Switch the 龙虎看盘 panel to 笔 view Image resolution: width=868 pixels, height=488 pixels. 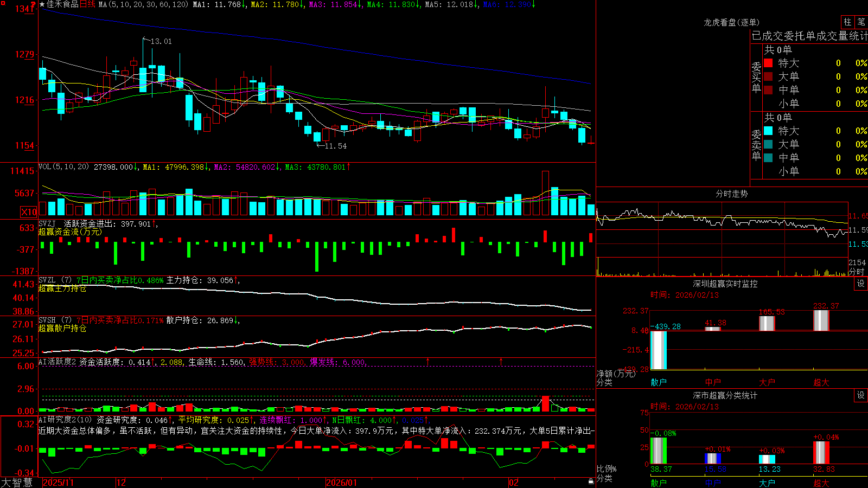(x=861, y=22)
